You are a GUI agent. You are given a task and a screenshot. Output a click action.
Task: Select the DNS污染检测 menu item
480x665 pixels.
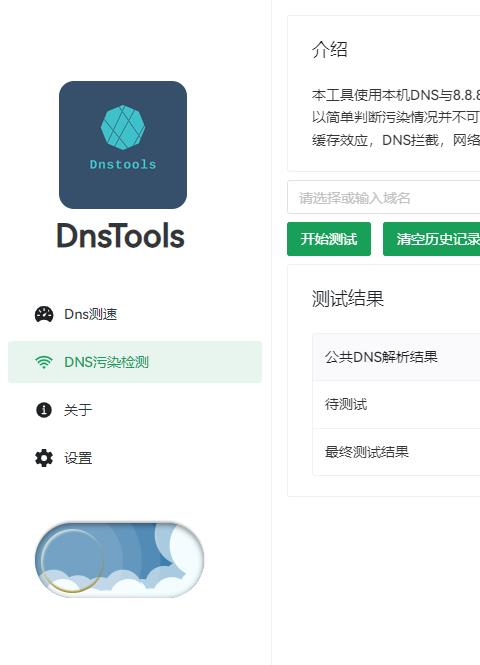tap(135, 362)
